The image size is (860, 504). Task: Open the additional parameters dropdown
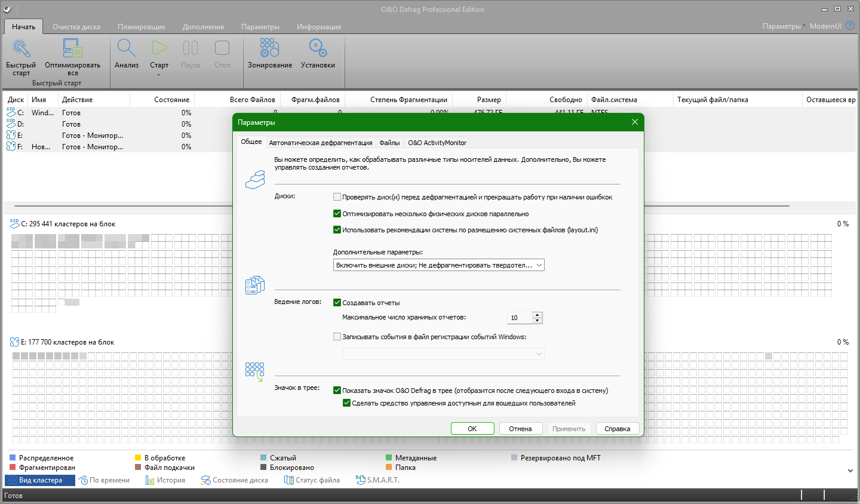tap(438, 265)
